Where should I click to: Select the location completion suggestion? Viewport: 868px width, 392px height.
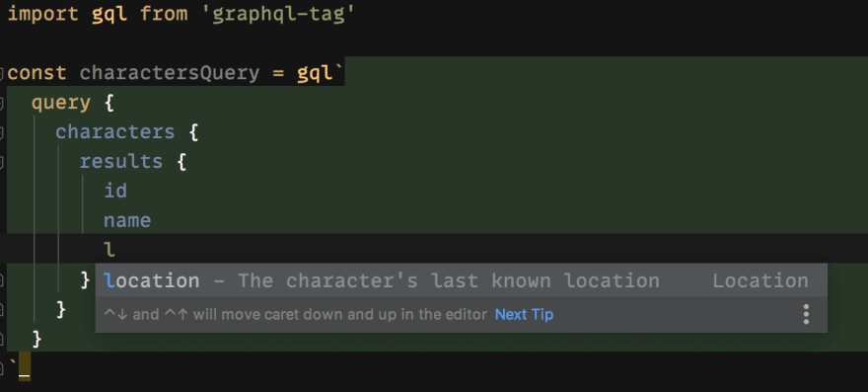462,280
